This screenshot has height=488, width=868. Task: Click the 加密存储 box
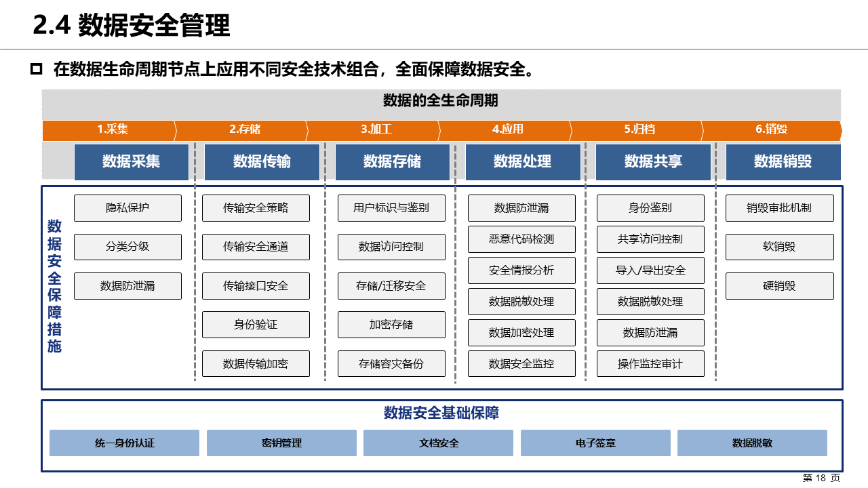click(x=391, y=325)
